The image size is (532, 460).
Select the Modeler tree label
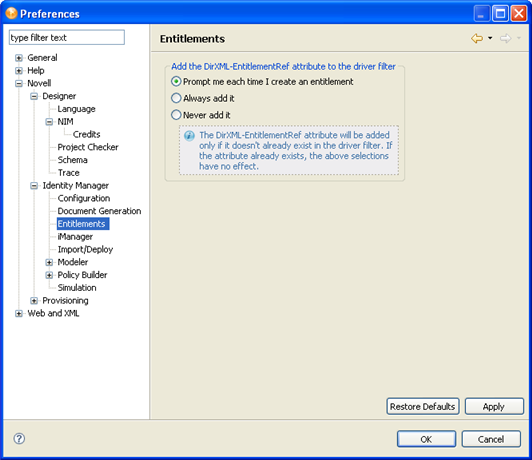(73, 262)
